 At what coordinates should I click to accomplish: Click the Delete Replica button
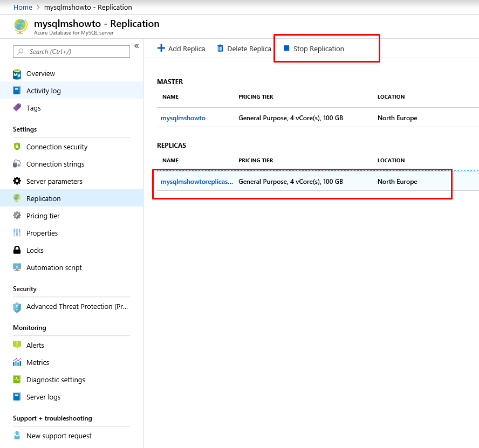(x=244, y=49)
